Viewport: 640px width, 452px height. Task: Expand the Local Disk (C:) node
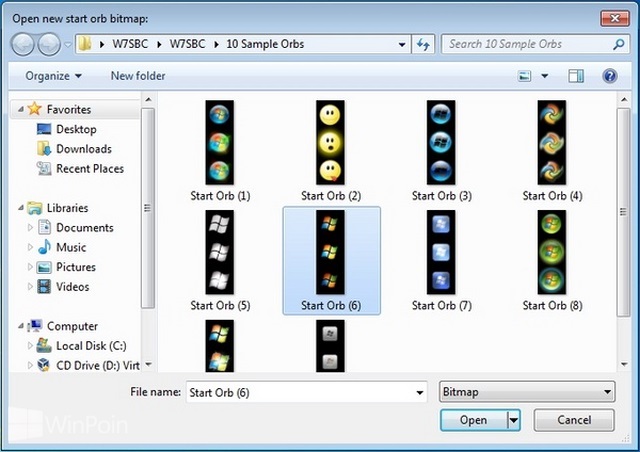[x=30, y=345]
